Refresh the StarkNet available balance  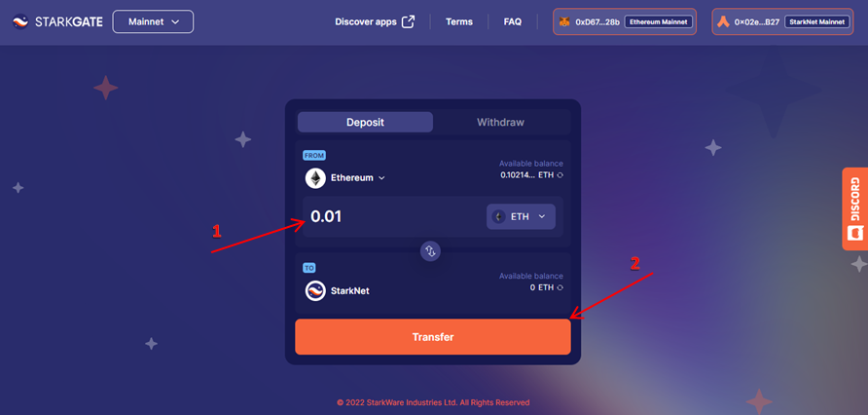(x=560, y=287)
